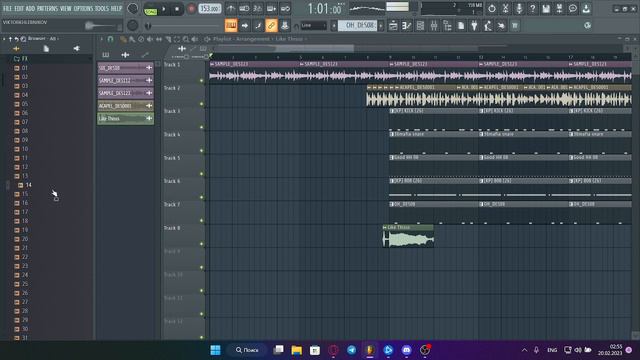The width and height of the screenshot is (640, 360).
Task: Select the playlist zoom magnifier tool
Action: pyautogui.click(x=186, y=39)
